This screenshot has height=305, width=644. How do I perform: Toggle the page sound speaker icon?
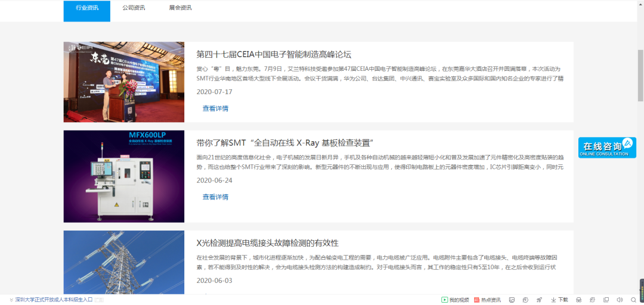click(x=620, y=300)
